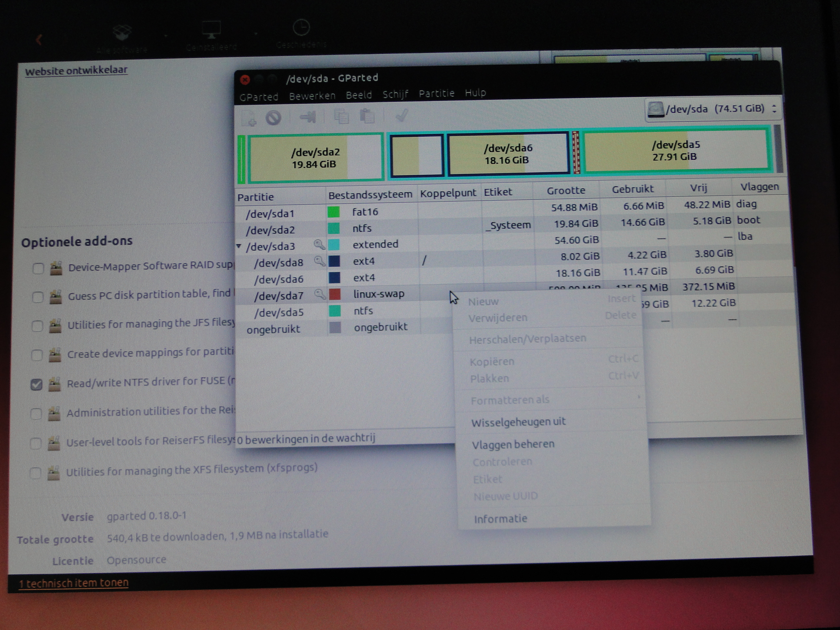Sort by the Grootte column header

566,190
